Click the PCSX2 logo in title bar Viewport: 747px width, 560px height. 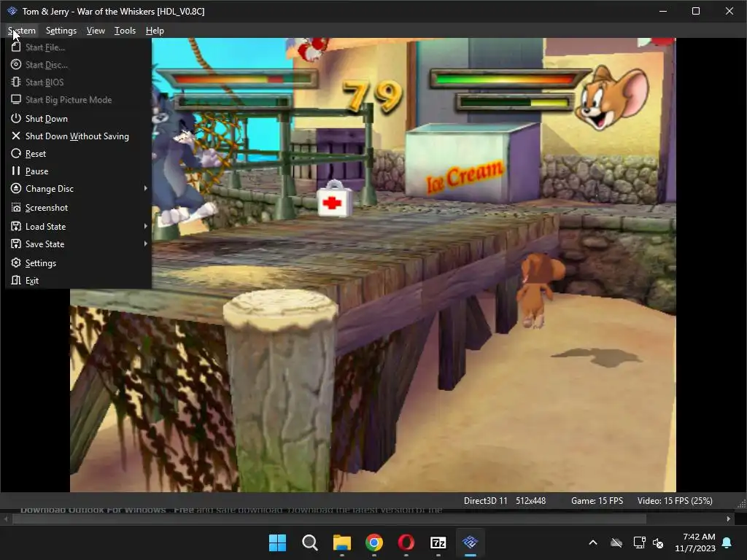tap(12, 11)
